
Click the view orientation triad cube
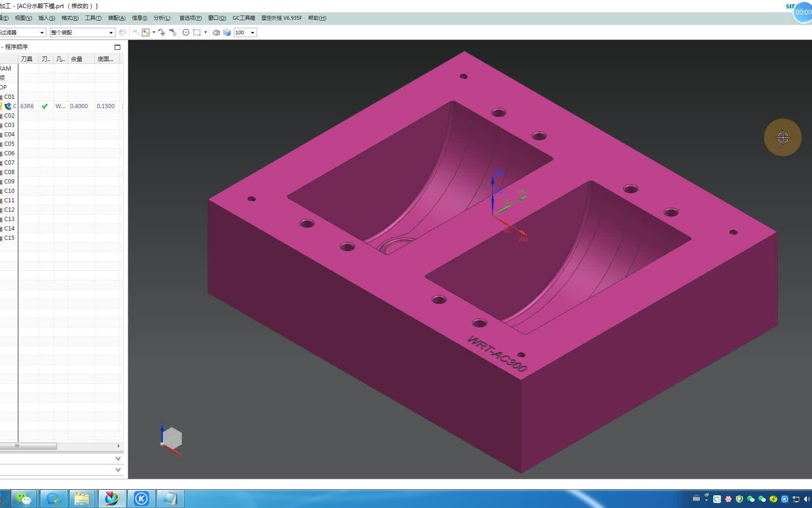171,439
